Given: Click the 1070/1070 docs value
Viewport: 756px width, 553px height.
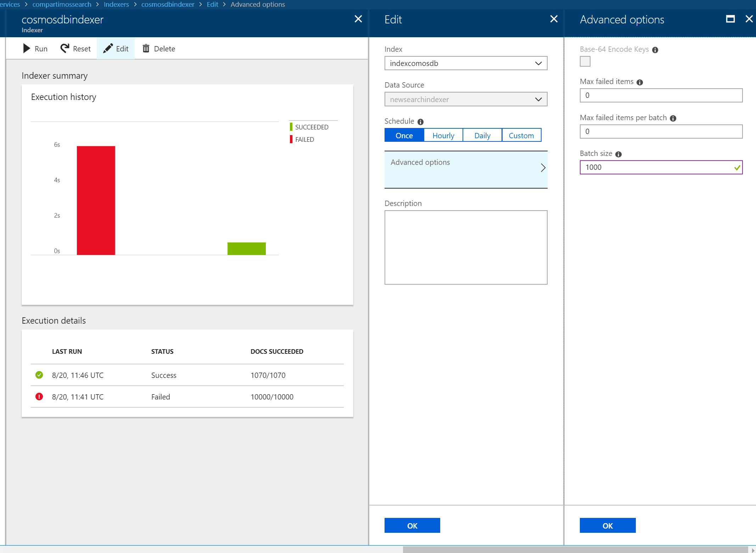Looking at the screenshot, I should click(268, 375).
